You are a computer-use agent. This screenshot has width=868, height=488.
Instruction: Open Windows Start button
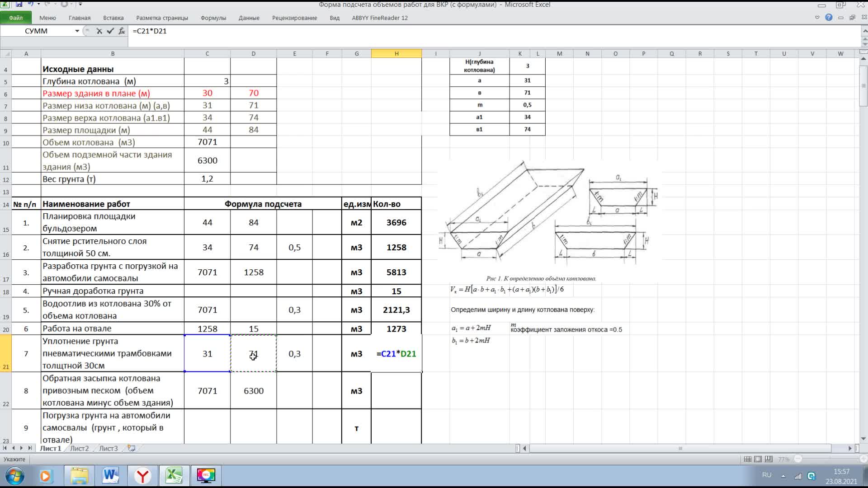[15, 476]
